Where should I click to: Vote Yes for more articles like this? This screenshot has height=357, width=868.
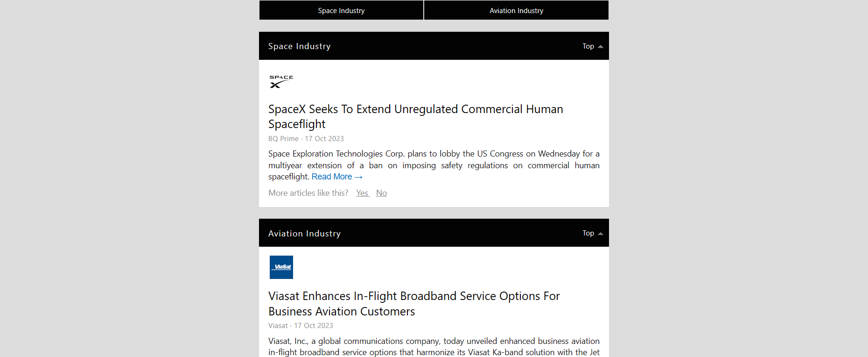coord(362,193)
